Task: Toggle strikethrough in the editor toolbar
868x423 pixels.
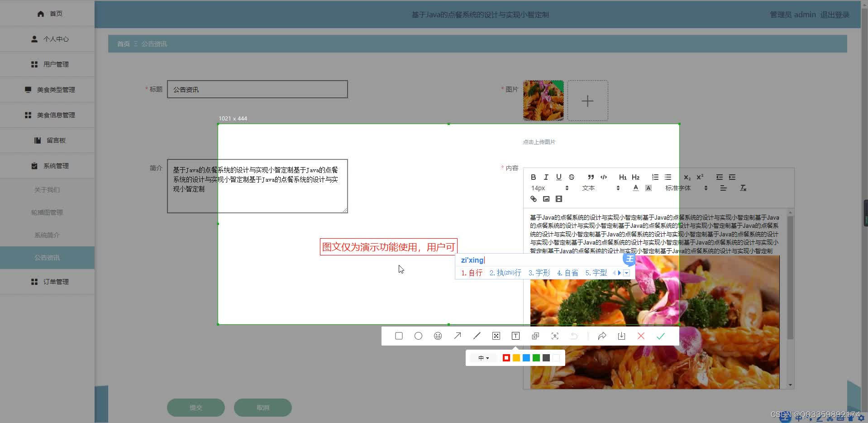Action: tap(571, 177)
